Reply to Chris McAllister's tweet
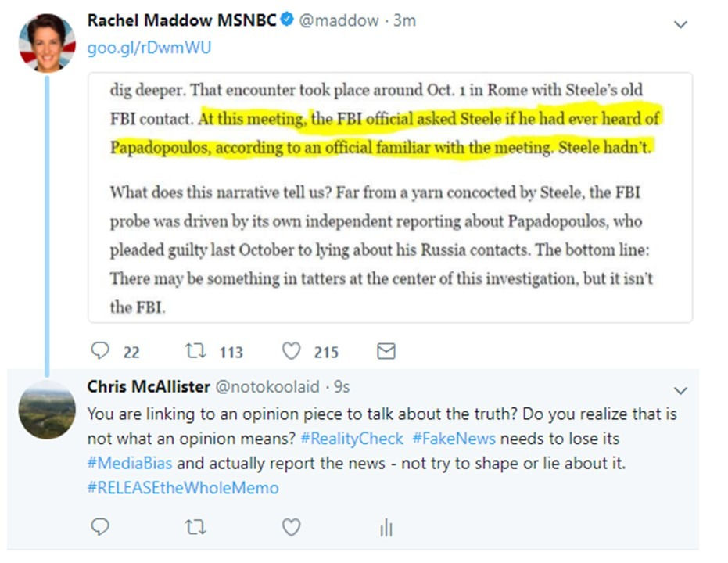 tap(99, 527)
